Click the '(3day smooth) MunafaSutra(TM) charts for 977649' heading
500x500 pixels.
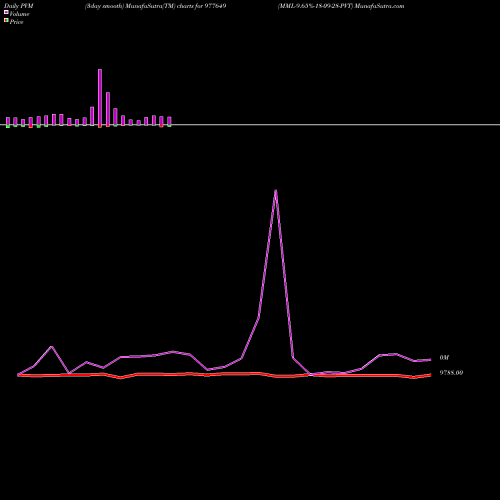[156, 6]
